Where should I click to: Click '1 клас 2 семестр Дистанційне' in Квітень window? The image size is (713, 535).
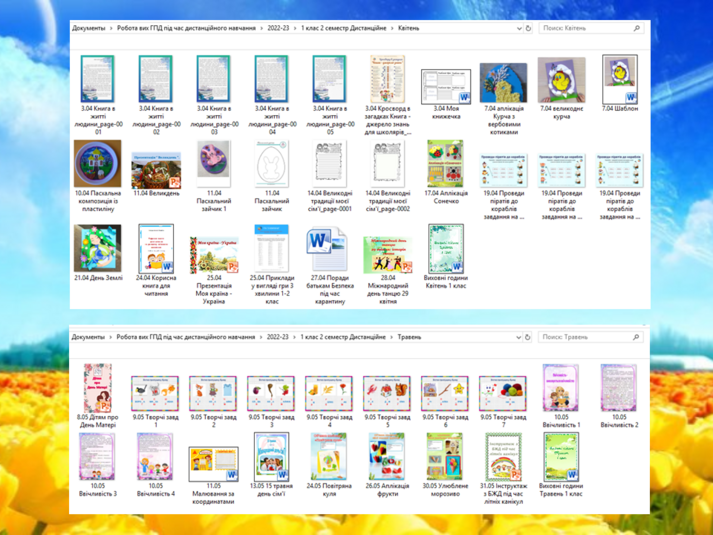click(343, 28)
